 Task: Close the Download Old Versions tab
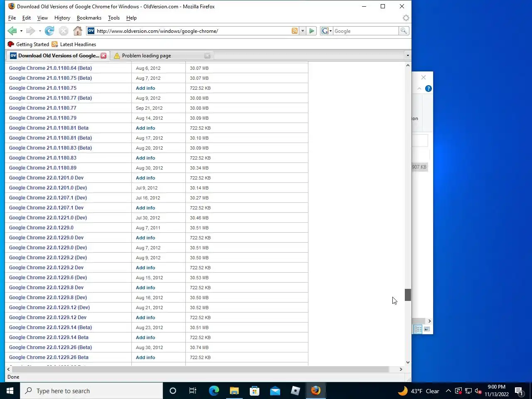coord(103,56)
